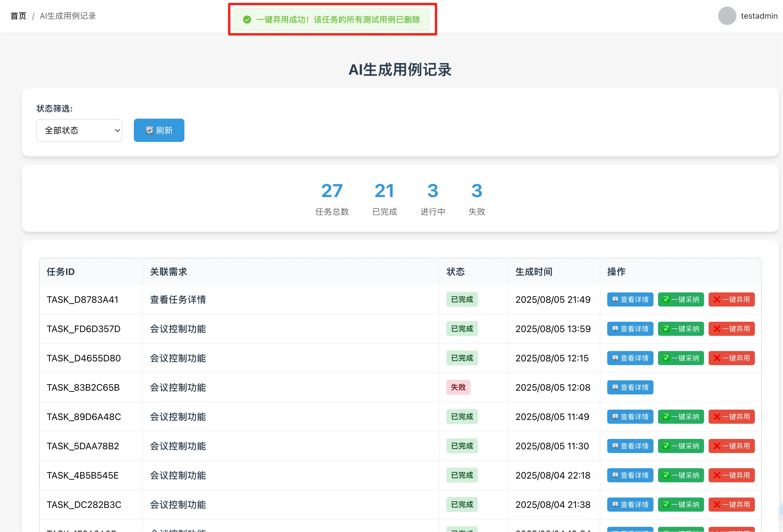Click AI生成用例记录 breadcrumb item
The height and width of the screenshot is (532, 783).
point(68,16)
